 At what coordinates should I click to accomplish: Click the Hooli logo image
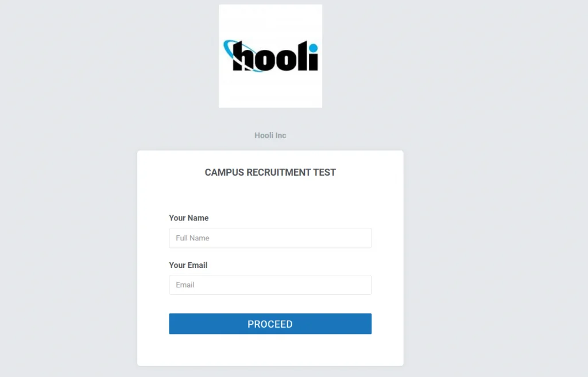pos(270,56)
